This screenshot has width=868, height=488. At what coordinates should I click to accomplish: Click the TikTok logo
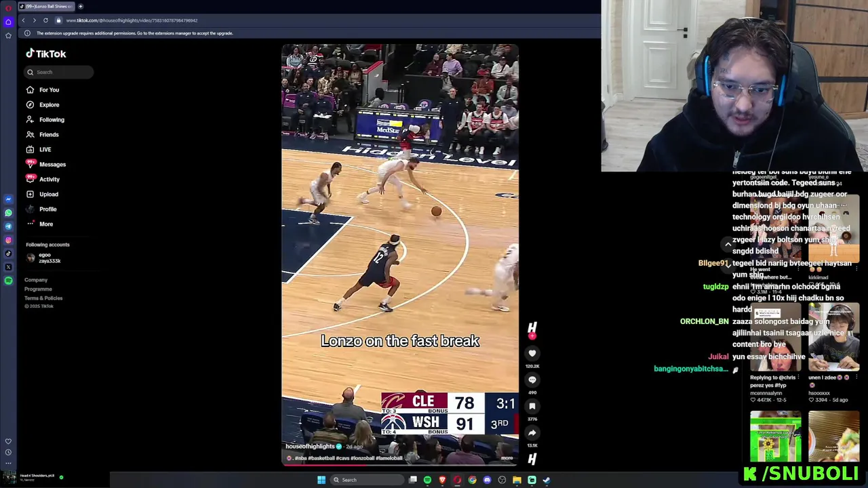(x=46, y=54)
